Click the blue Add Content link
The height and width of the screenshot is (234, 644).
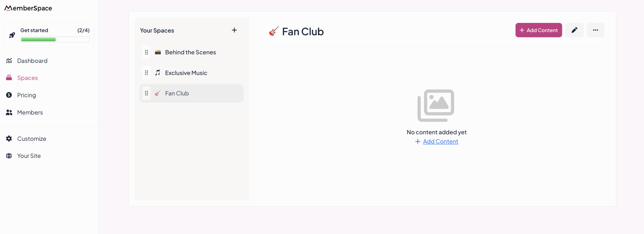point(440,142)
